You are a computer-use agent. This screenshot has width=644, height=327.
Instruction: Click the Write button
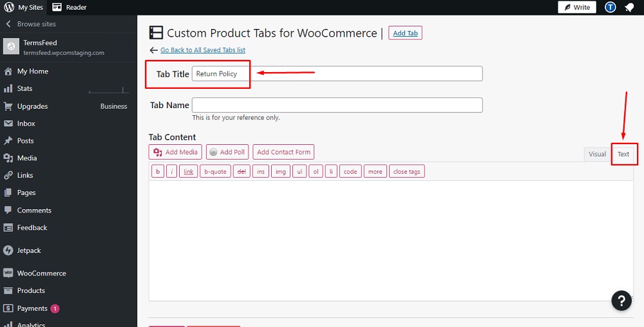point(577,7)
